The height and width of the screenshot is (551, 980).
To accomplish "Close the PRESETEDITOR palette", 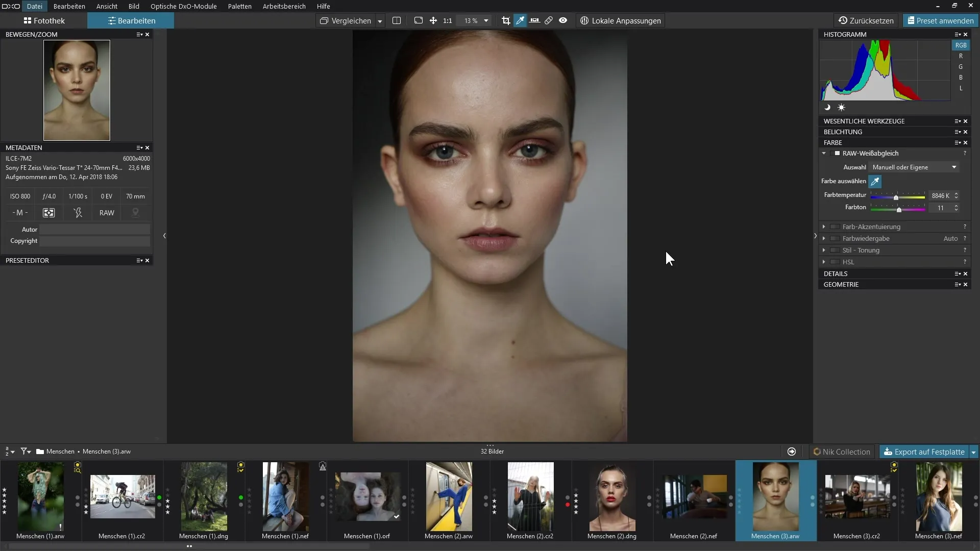I will point(148,261).
